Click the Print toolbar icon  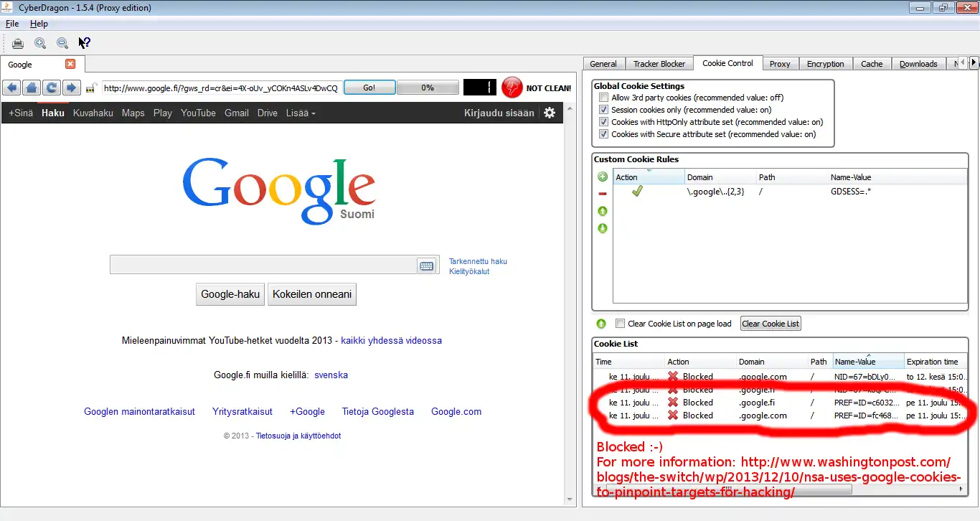pyautogui.click(x=18, y=43)
